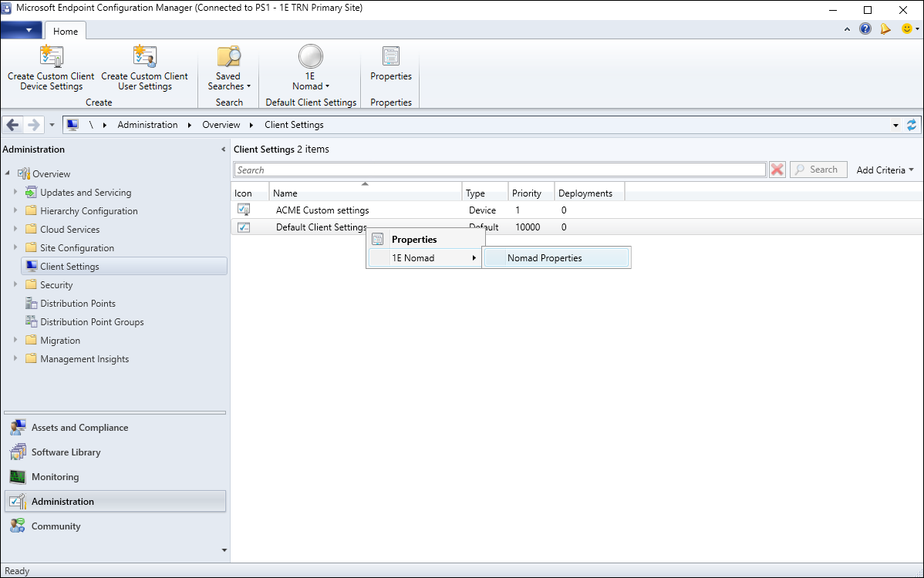Open the help question mark icon
The height and width of the screenshot is (578, 924).
pyautogui.click(x=865, y=29)
